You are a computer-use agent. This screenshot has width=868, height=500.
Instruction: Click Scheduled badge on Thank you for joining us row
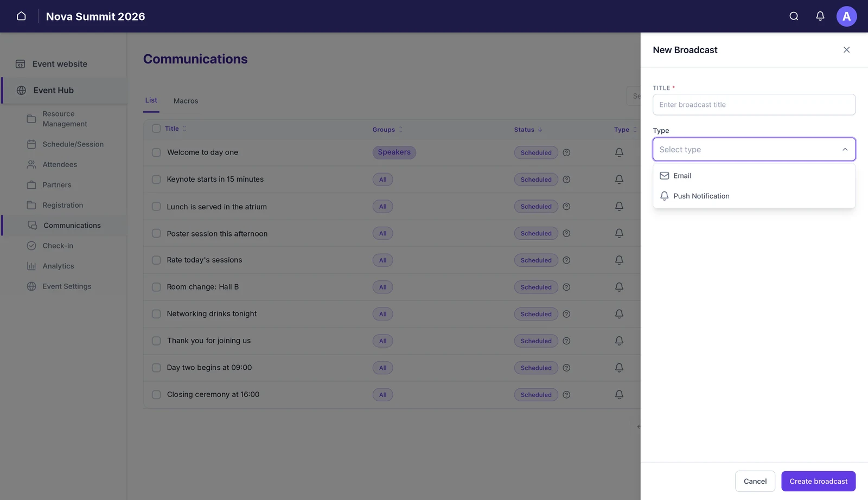point(536,341)
